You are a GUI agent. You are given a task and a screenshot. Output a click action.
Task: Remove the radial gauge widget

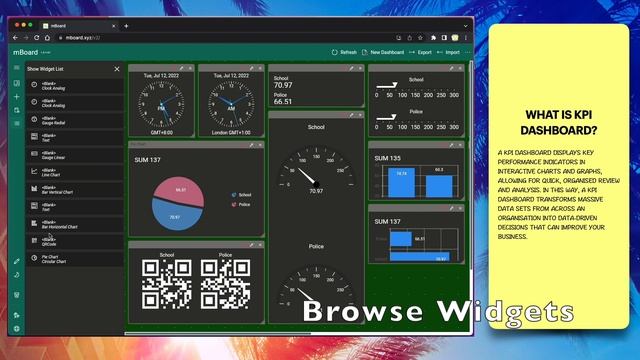(360, 115)
